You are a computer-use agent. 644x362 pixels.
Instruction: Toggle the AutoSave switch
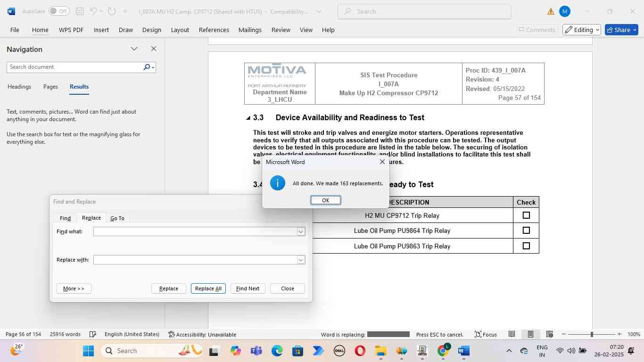pyautogui.click(x=58, y=11)
